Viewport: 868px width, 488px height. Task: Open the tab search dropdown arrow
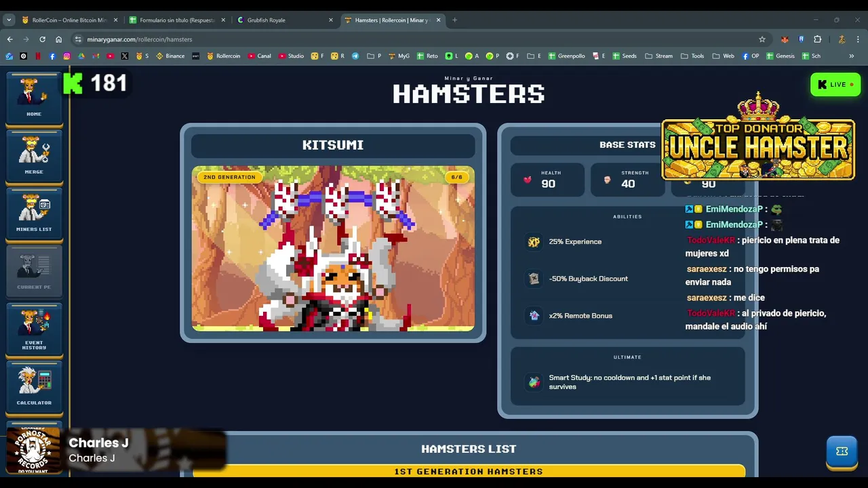pos(9,20)
